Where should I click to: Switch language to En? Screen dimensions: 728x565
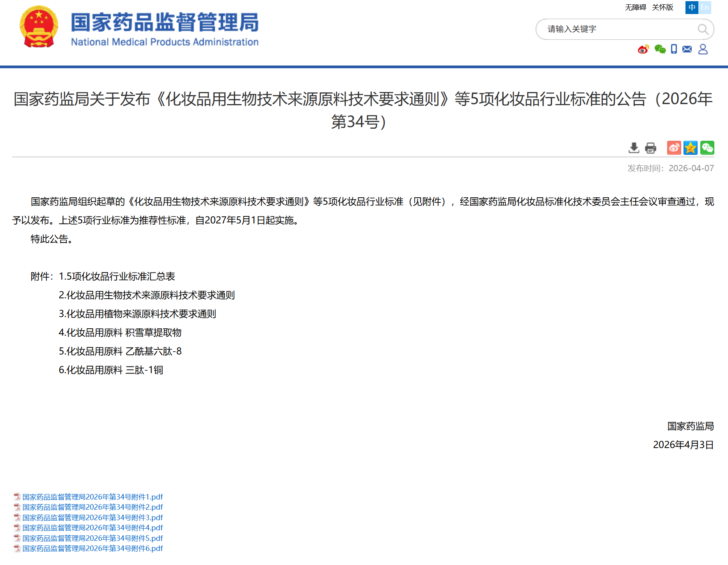point(705,7)
